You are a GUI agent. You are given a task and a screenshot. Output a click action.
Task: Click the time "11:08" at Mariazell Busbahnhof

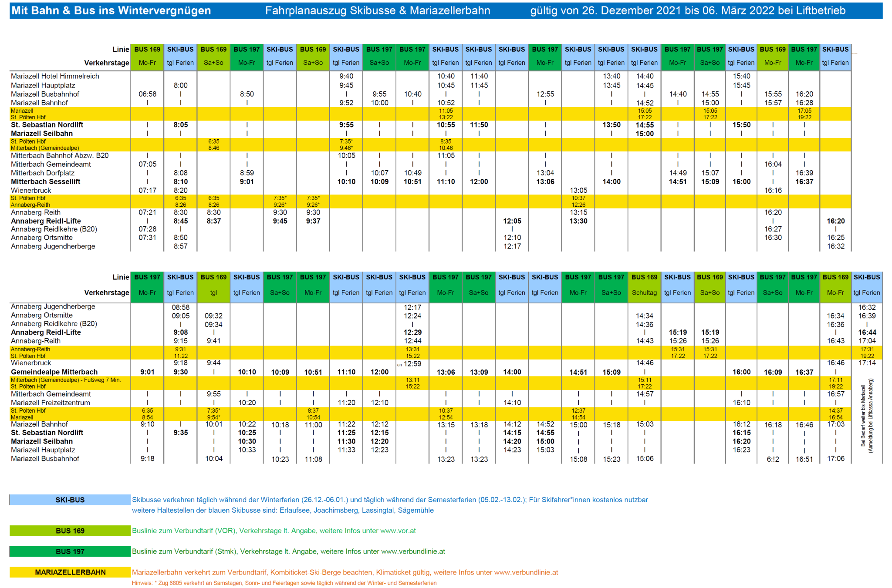click(314, 459)
